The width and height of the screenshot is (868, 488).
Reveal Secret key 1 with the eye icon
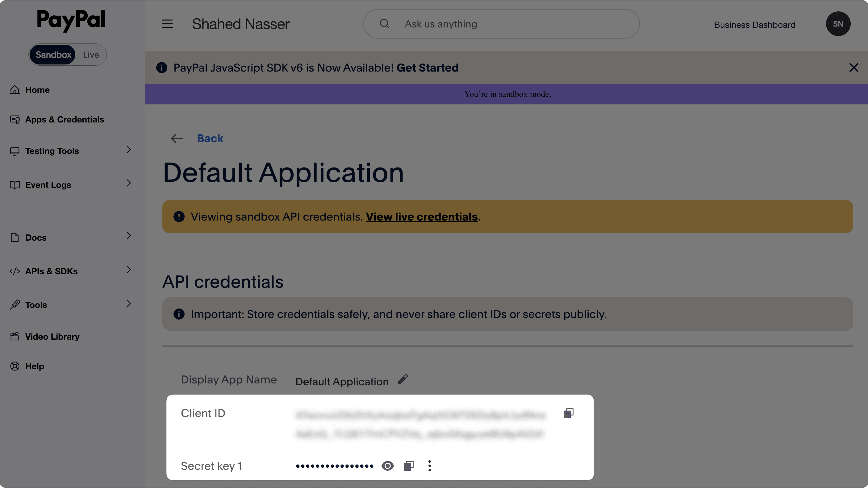(x=387, y=466)
